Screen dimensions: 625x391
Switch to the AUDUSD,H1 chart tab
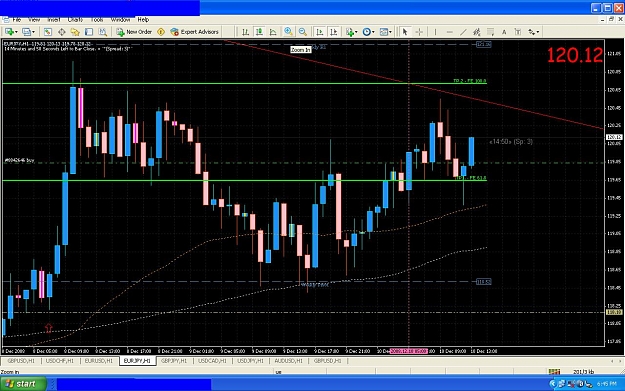[x=289, y=361]
